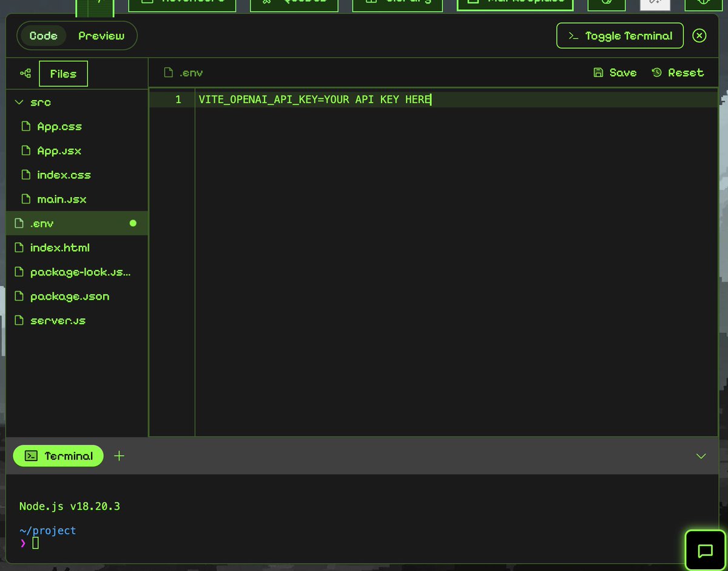This screenshot has height=571, width=728.
Task: Reset the file changes
Action: (x=678, y=72)
